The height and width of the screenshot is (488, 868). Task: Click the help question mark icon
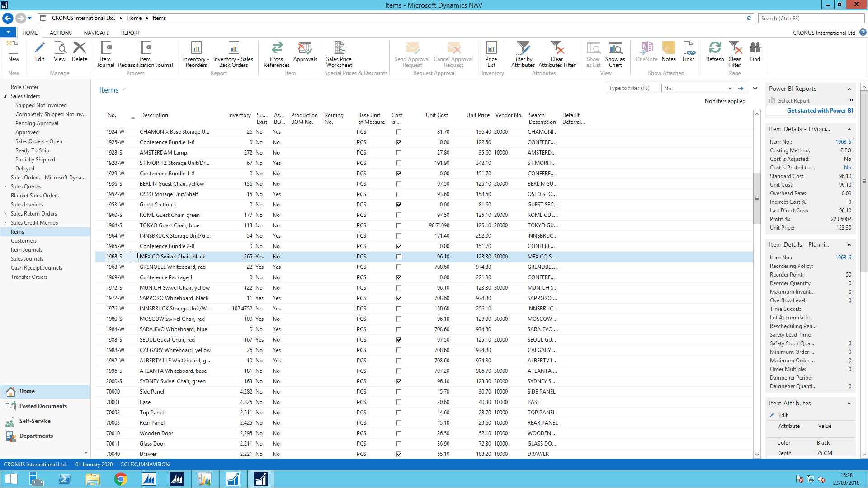tap(863, 33)
